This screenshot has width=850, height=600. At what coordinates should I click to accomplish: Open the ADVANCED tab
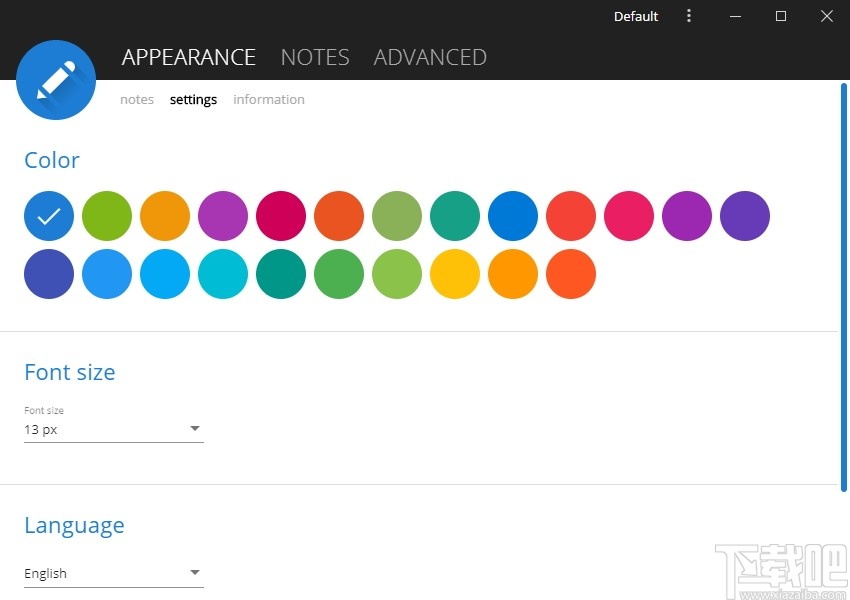430,57
